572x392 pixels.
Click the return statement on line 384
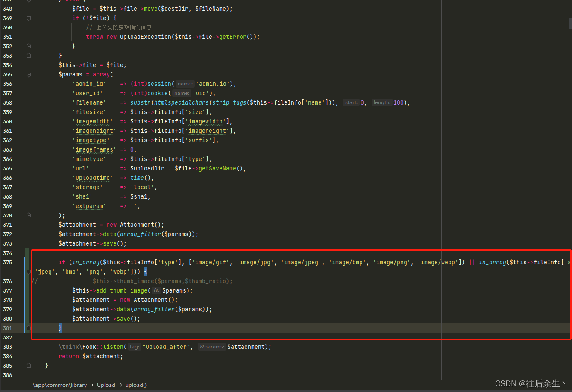click(91, 356)
